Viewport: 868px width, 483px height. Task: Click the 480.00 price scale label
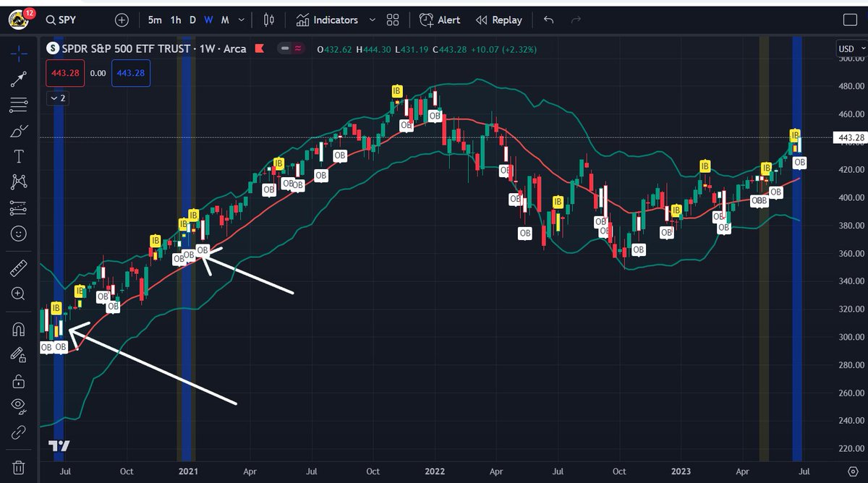point(851,85)
